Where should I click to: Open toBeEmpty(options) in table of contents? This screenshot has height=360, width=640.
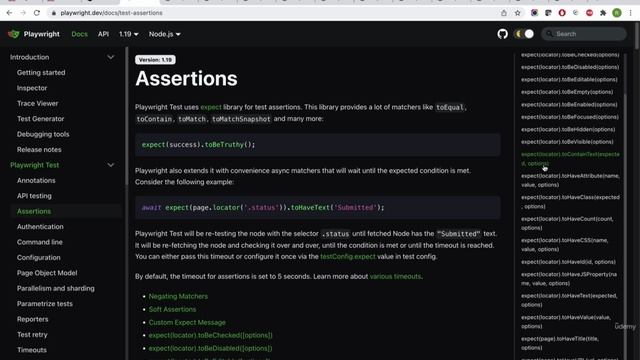pos(567,92)
